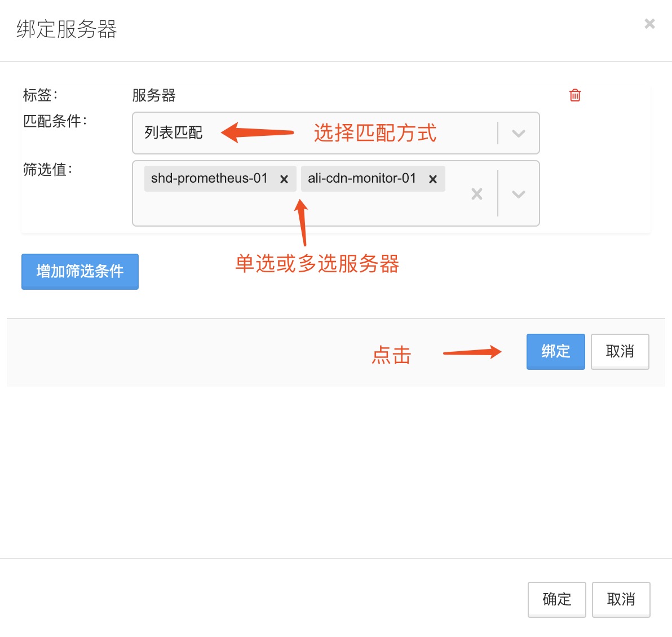Click 取消 next to the 确定 button

[621, 599]
